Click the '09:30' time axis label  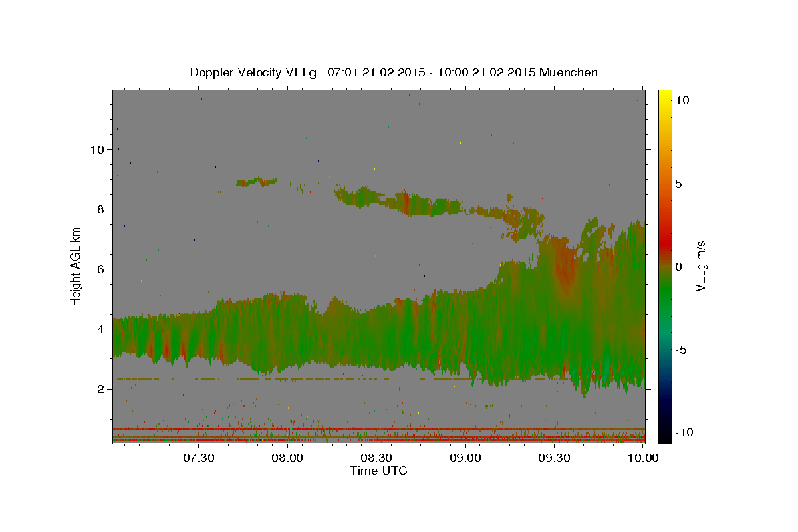(554, 458)
